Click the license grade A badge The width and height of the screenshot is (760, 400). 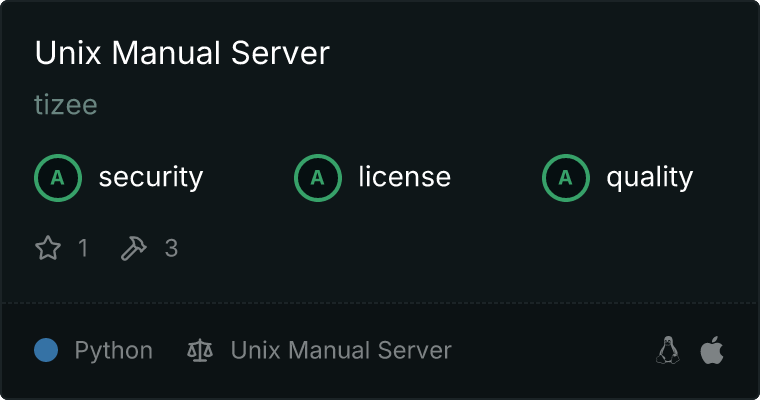click(318, 178)
